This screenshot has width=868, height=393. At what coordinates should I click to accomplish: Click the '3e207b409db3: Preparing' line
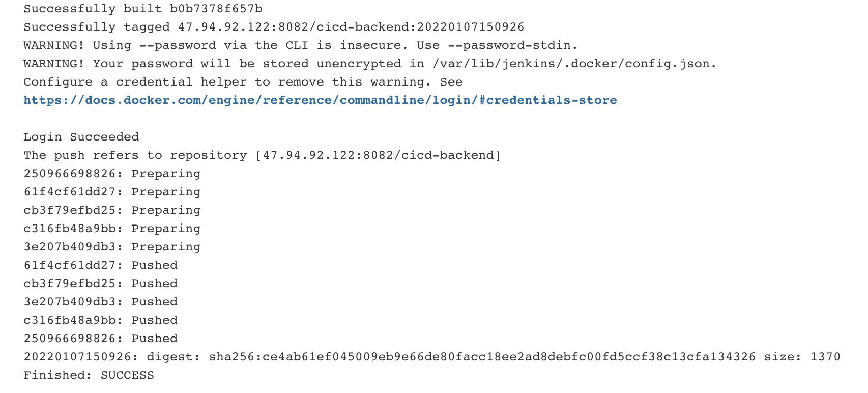click(x=112, y=247)
